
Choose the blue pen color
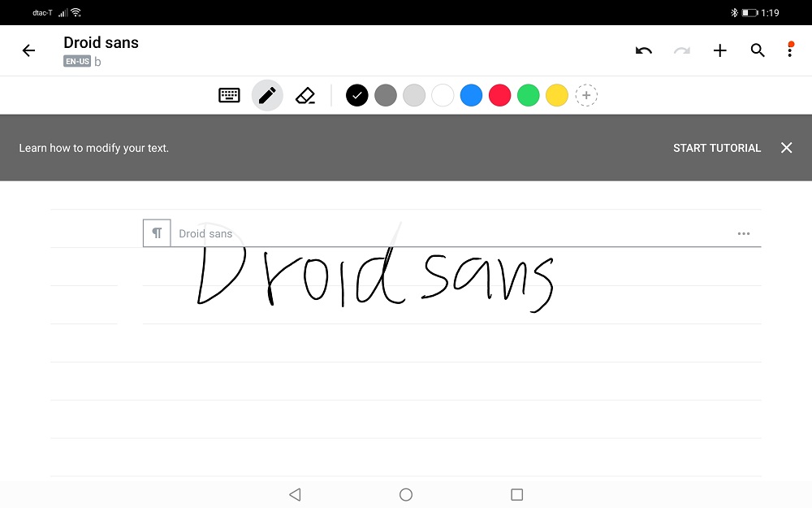click(471, 95)
